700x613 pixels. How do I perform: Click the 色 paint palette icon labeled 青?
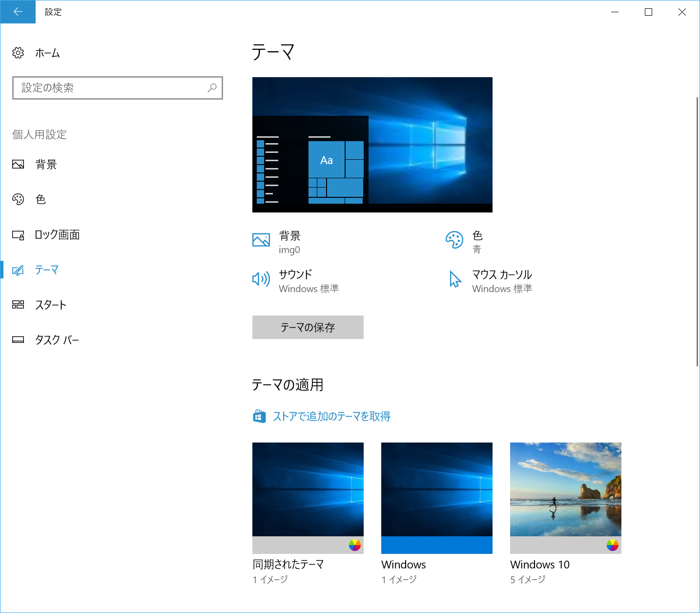[x=454, y=240]
